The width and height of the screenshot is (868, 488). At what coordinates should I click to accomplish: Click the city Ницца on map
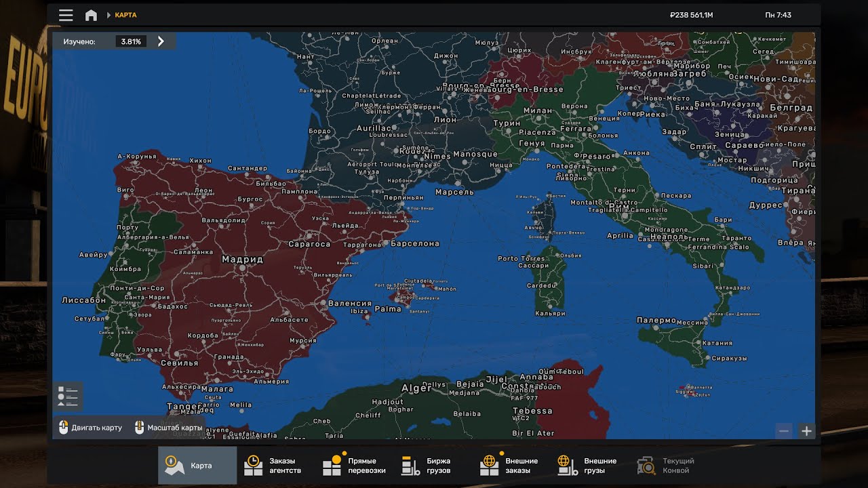click(x=500, y=165)
